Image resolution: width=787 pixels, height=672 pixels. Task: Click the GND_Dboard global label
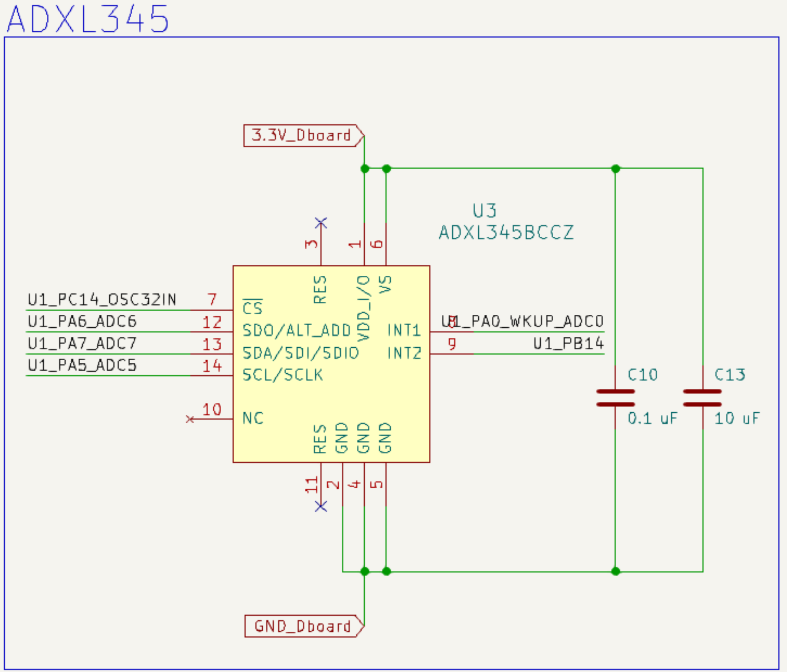(304, 626)
